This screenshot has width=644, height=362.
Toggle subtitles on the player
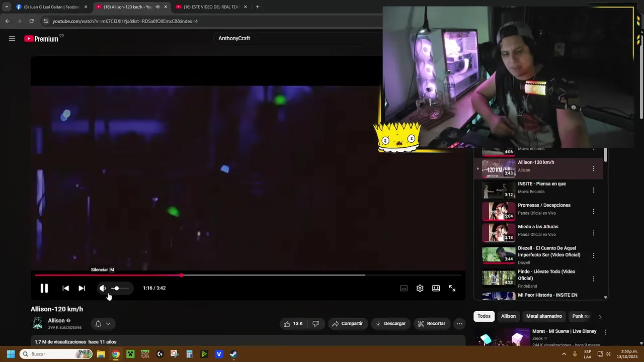click(x=404, y=288)
